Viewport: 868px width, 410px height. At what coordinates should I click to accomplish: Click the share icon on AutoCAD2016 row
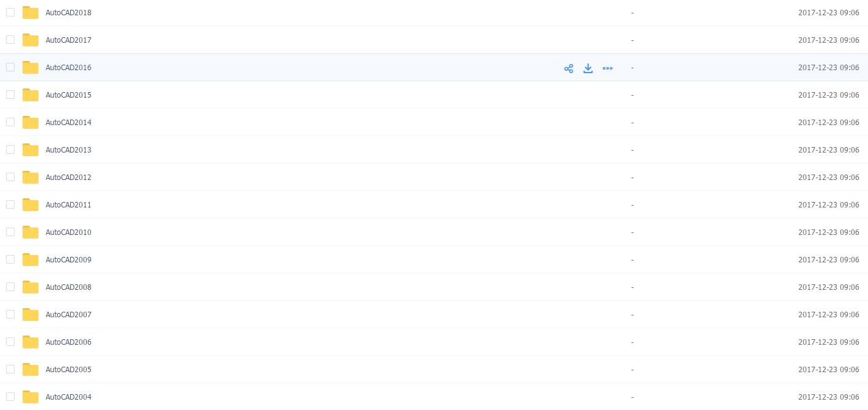[568, 68]
